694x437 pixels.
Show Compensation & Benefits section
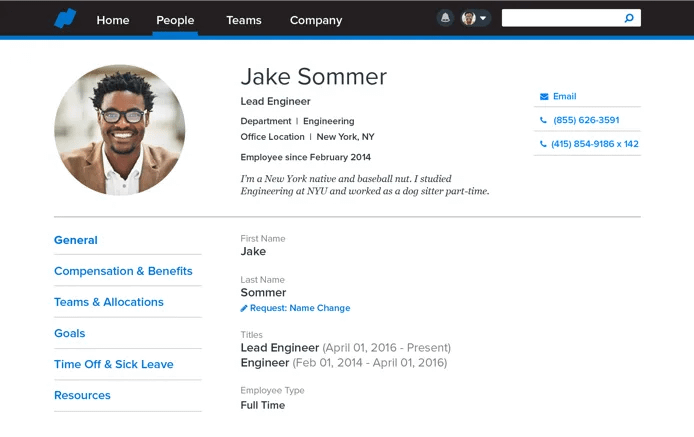tap(123, 271)
